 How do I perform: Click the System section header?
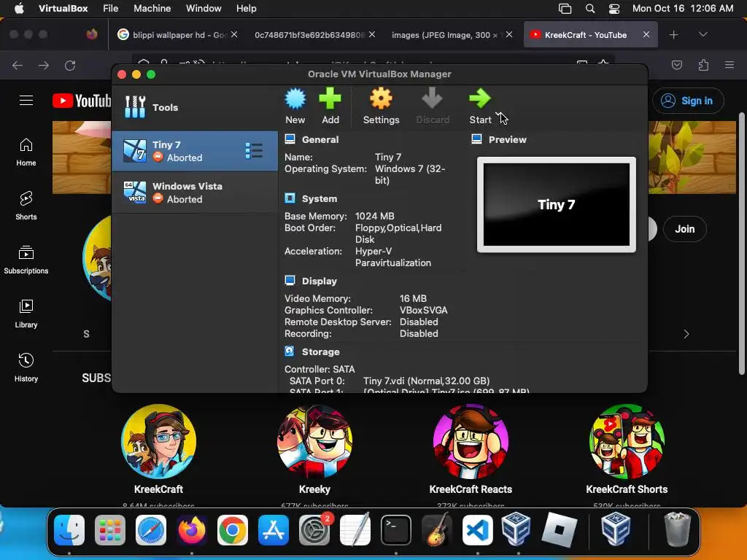(x=320, y=198)
